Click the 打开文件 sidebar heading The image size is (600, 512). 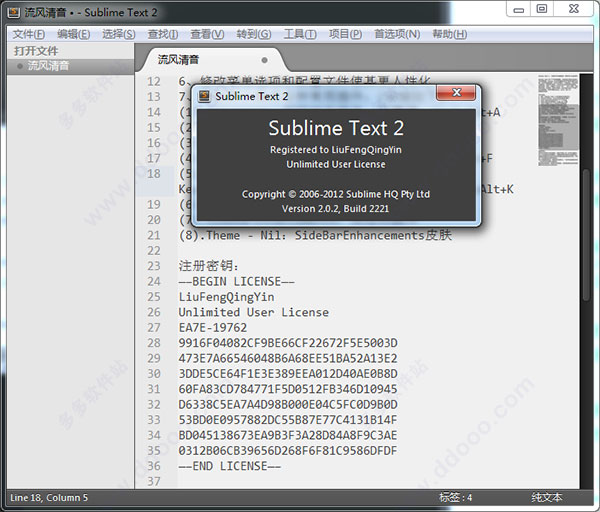pos(36,51)
